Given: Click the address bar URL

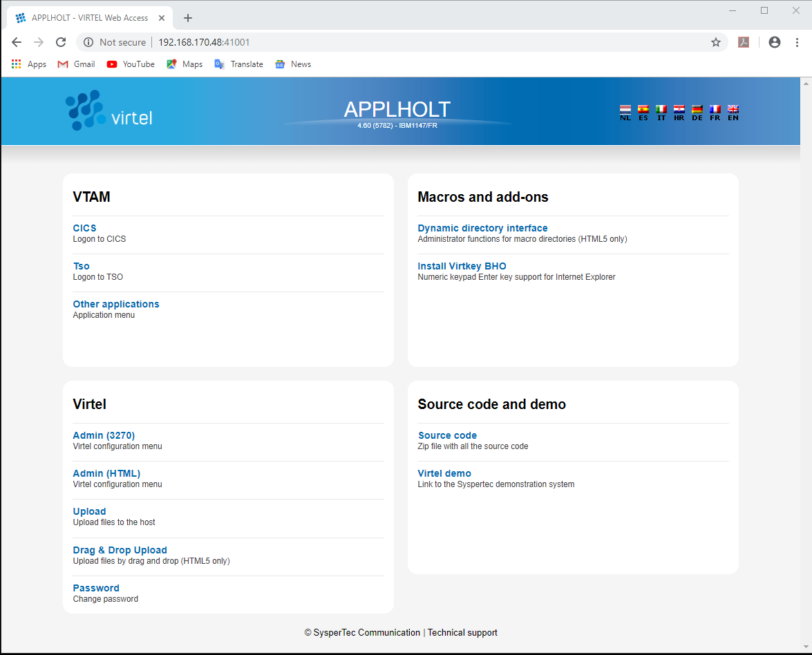Looking at the screenshot, I should coord(204,42).
